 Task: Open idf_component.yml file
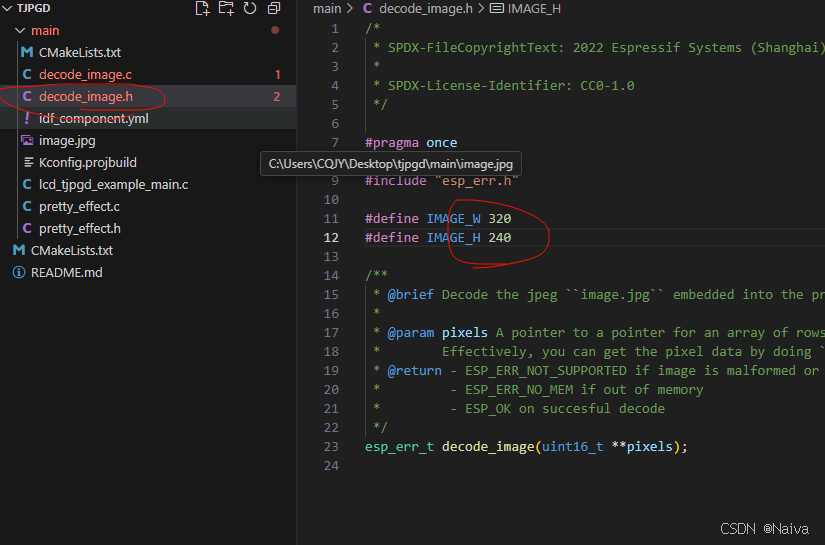[x=94, y=119]
